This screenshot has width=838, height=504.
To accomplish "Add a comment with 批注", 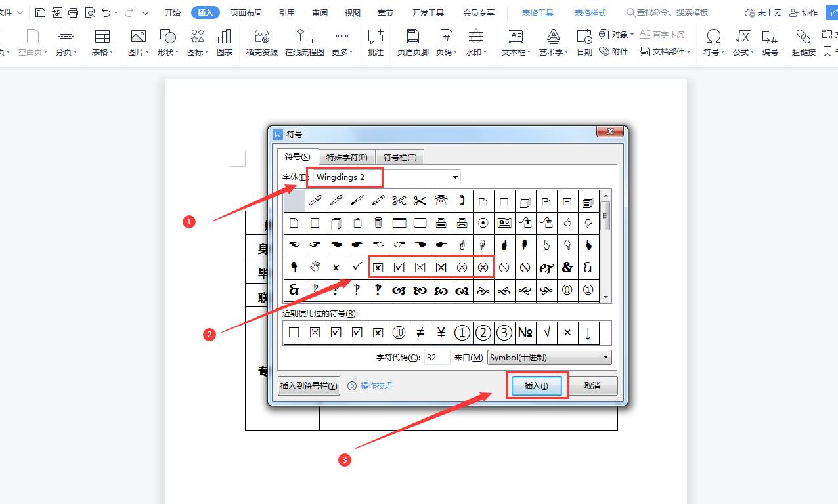I will 376,43.
